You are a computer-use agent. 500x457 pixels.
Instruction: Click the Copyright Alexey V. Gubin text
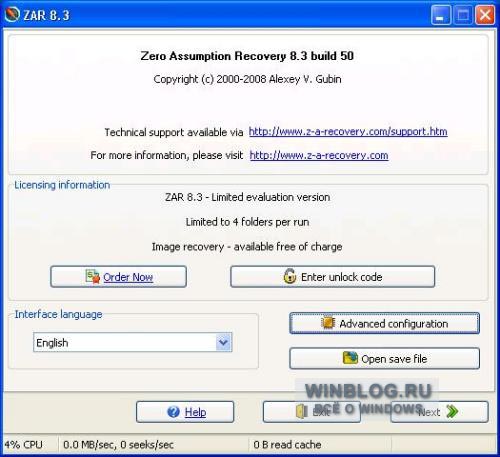point(247,79)
